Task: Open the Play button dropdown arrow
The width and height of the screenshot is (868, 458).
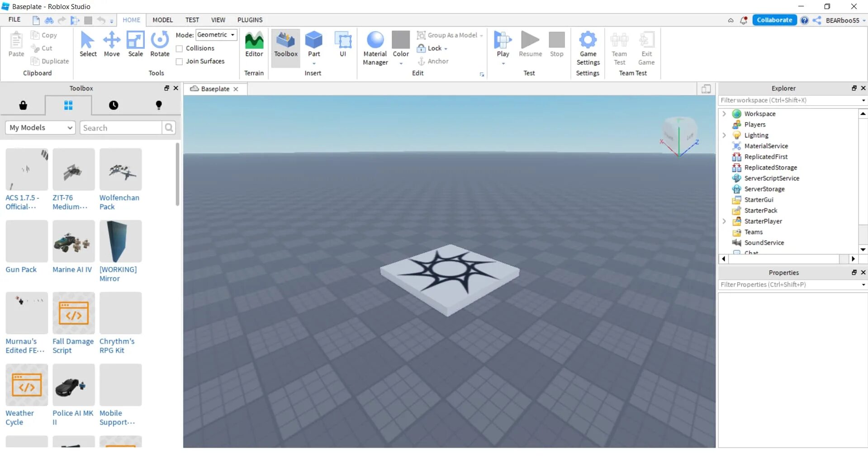Action: pos(503,64)
